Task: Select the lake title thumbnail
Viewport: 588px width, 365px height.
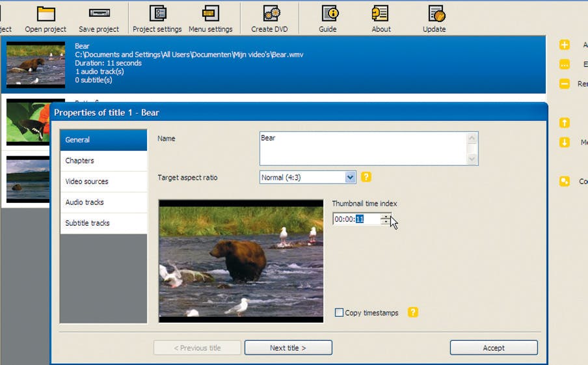Action: click(28, 180)
